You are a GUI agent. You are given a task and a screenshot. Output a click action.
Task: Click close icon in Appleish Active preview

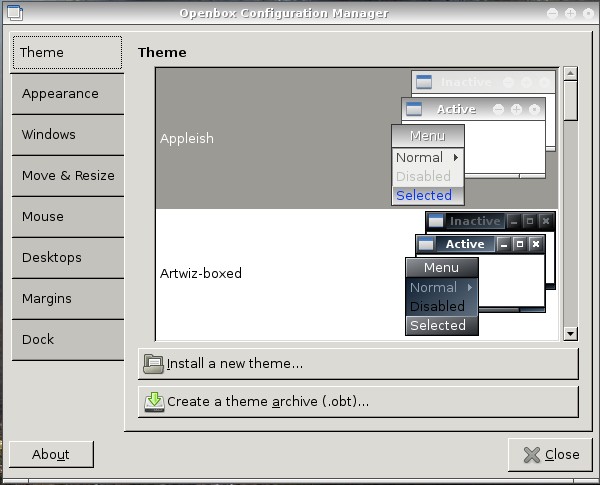[534, 110]
